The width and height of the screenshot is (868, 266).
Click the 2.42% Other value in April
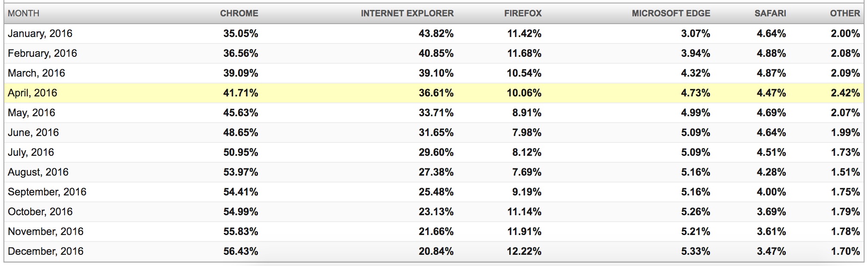[x=845, y=93]
